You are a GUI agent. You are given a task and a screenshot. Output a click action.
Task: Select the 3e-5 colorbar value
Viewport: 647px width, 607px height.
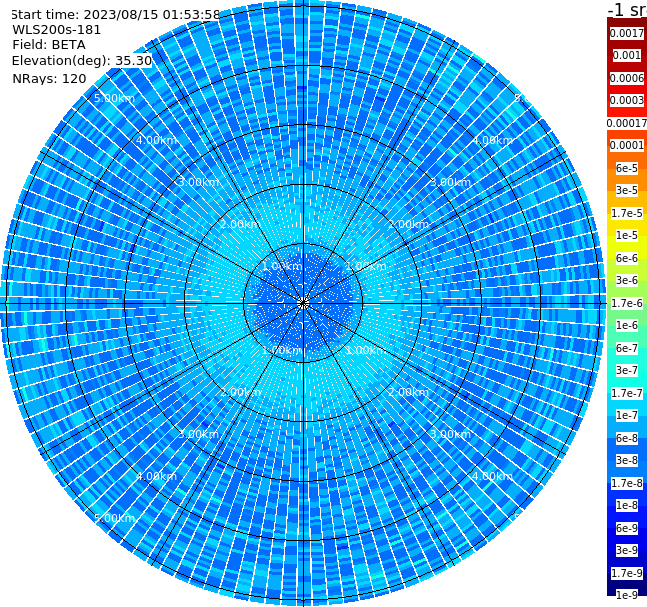coord(627,190)
